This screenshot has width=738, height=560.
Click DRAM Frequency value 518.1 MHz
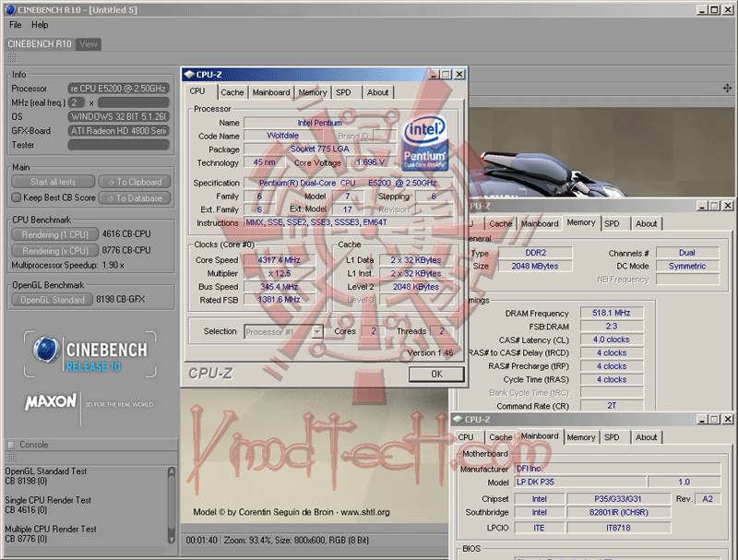click(612, 313)
